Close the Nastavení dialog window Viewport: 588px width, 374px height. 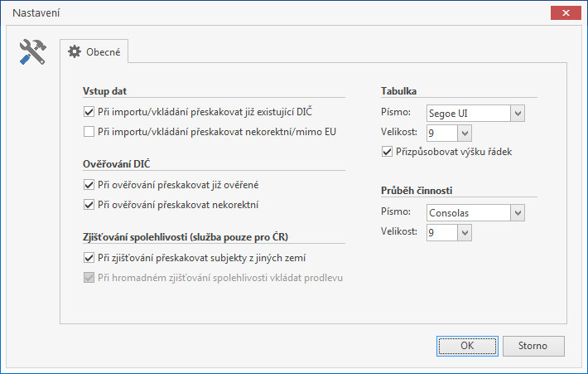[x=566, y=12]
